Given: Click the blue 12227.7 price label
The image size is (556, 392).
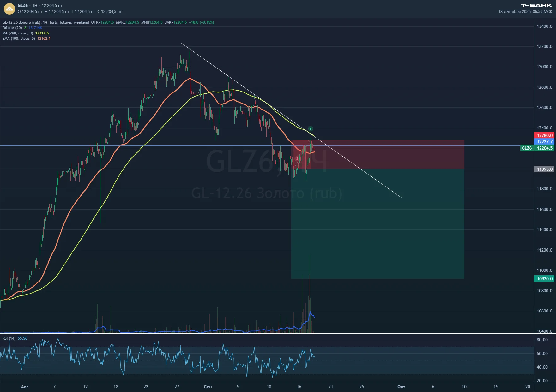Looking at the screenshot, I should click(x=545, y=142).
